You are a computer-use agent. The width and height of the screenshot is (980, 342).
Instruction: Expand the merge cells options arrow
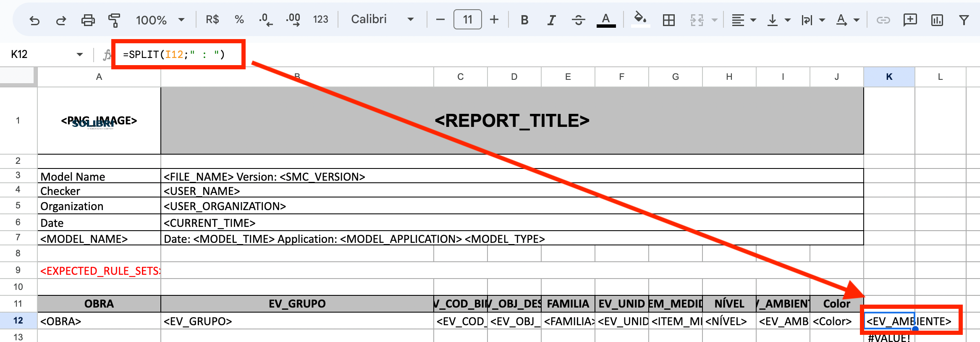click(x=714, y=20)
